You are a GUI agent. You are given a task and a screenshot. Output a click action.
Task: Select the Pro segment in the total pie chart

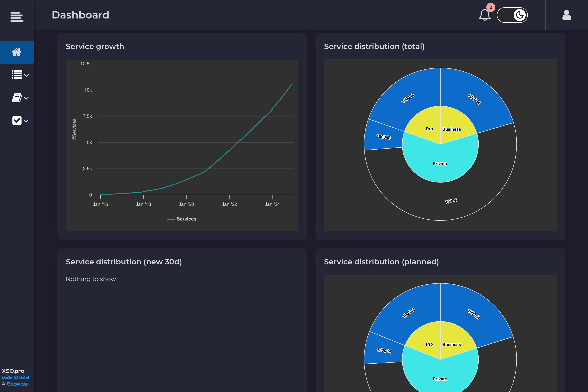coord(429,129)
